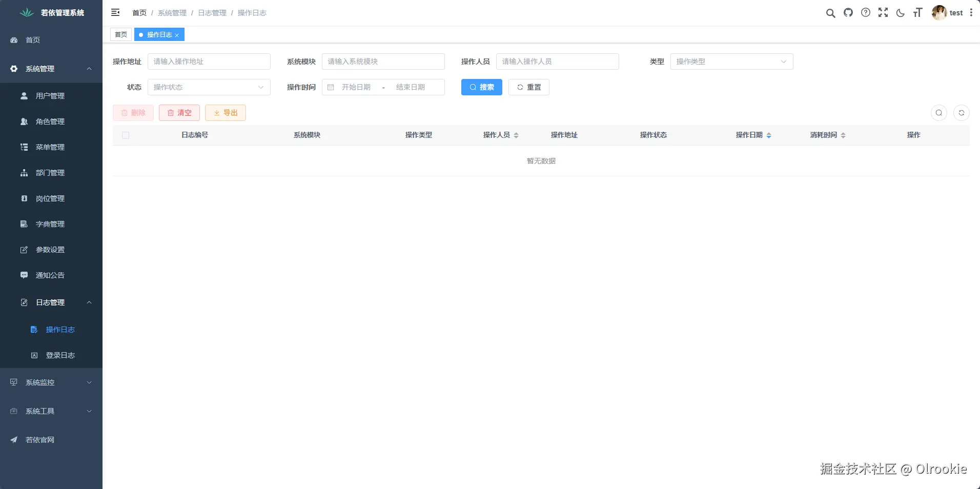
Task: Toggle the select-all checkbox in the table header
Action: 126,135
